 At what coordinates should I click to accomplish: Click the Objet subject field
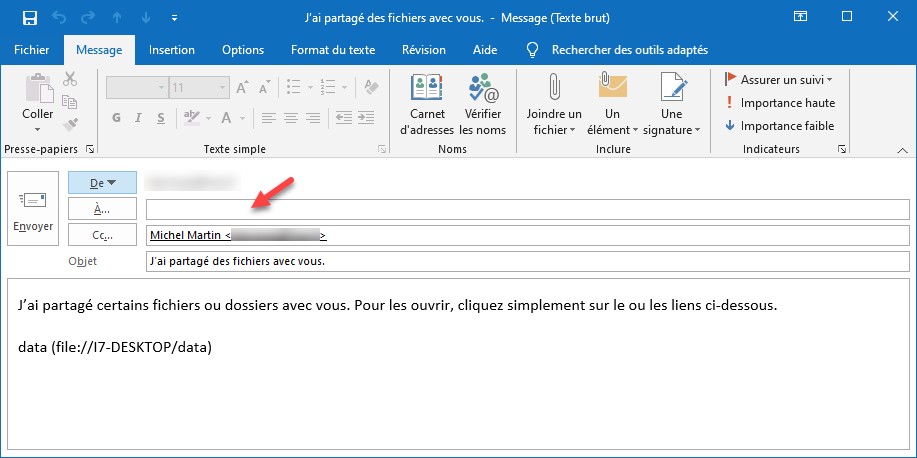pyautogui.click(x=528, y=261)
